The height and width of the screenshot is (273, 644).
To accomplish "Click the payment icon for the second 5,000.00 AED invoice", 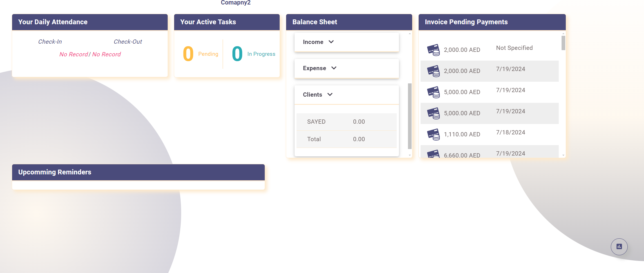I will pos(434,113).
